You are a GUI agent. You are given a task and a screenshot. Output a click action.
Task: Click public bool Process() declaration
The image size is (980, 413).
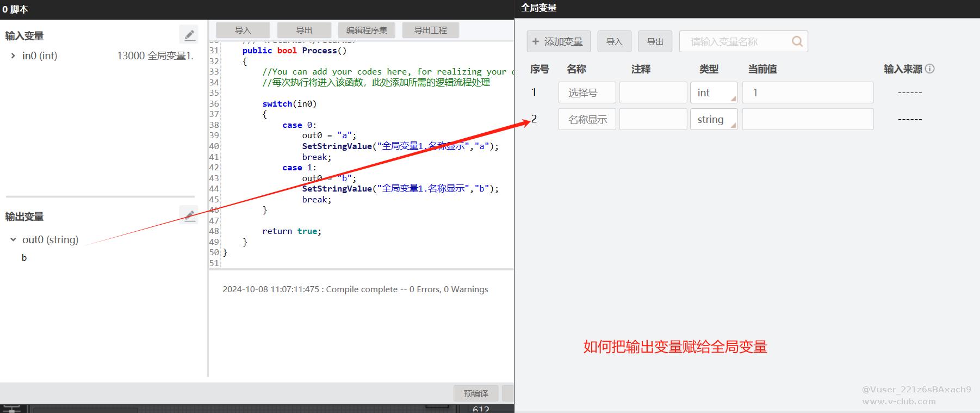[294, 50]
